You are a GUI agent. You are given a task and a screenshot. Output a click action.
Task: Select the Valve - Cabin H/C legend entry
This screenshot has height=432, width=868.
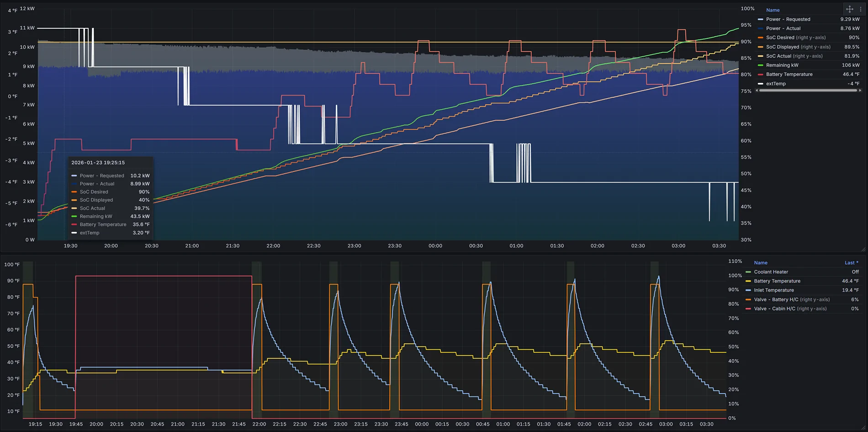[x=774, y=309]
